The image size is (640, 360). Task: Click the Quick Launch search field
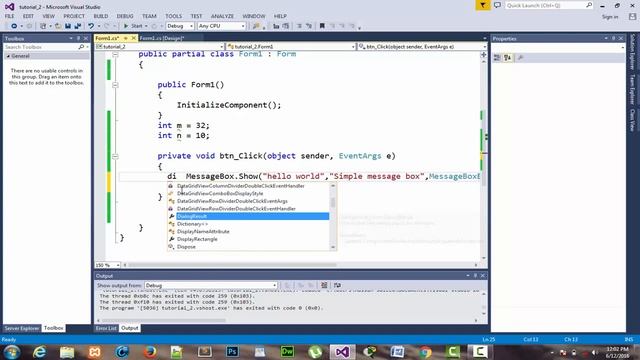click(549, 5)
